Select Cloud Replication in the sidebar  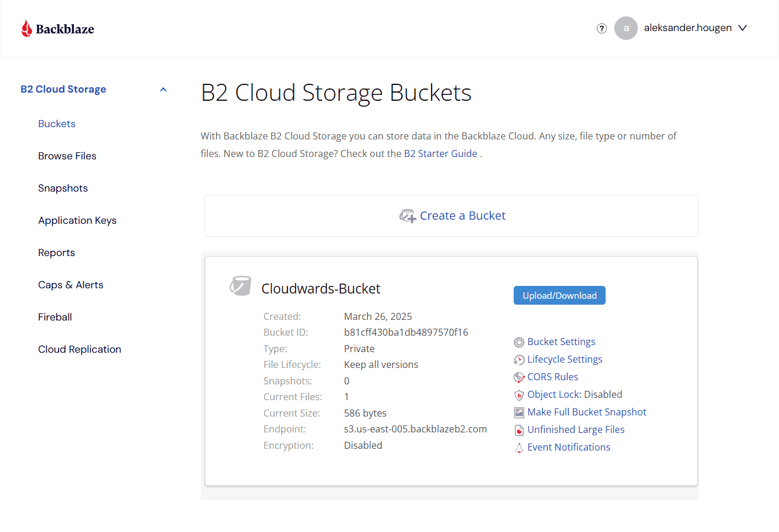(x=80, y=349)
